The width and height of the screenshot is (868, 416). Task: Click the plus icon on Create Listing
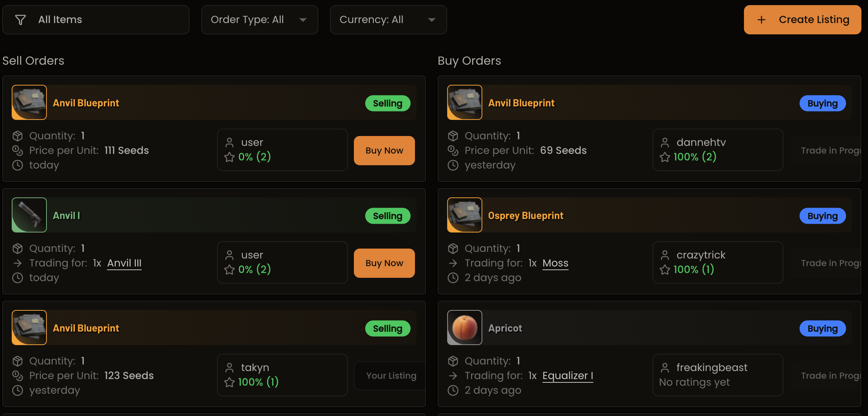point(762,19)
